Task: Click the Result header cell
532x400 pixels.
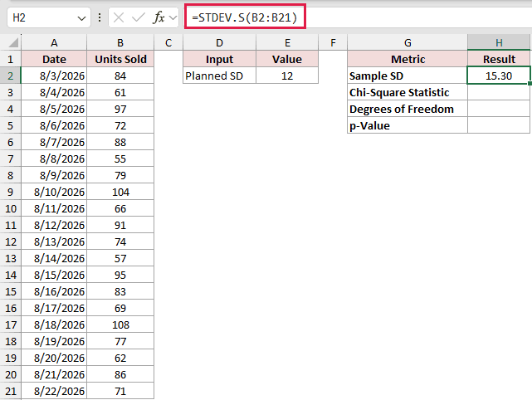Action: (x=499, y=59)
